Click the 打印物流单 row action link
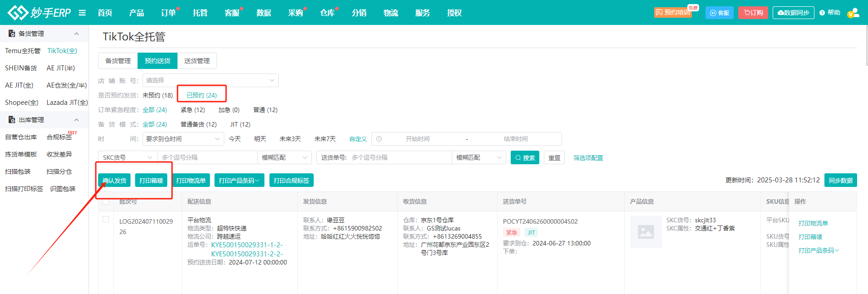This screenshot has width=868, height=294. 813,223
